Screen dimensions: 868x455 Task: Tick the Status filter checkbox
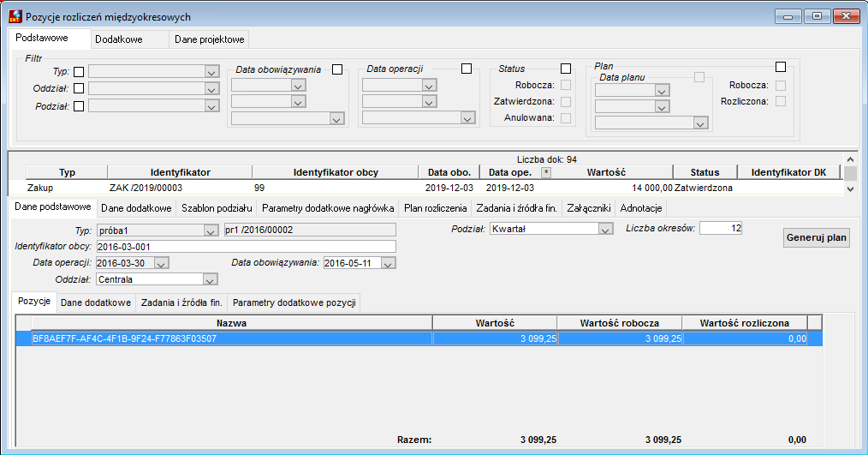coord(565,69)
